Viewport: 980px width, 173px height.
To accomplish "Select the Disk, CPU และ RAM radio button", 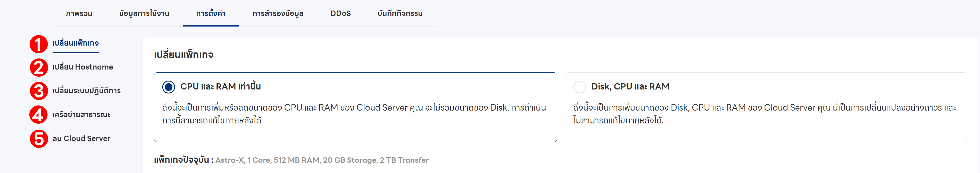I will coord(579,87).
